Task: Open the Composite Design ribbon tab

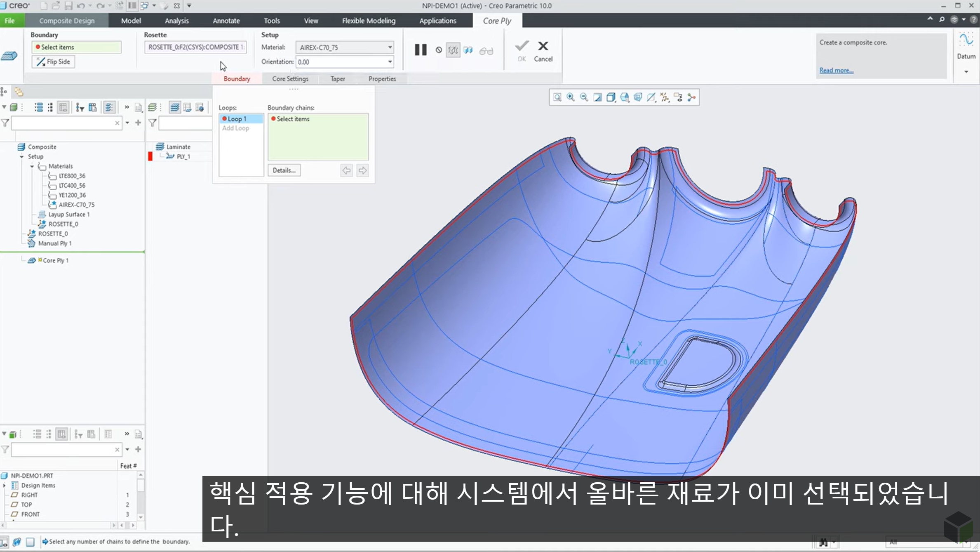Action: (67, 21)
